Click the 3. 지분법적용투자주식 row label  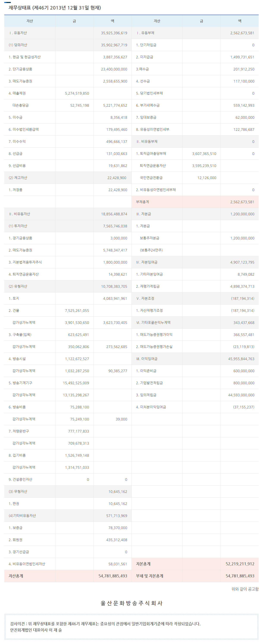25,262
